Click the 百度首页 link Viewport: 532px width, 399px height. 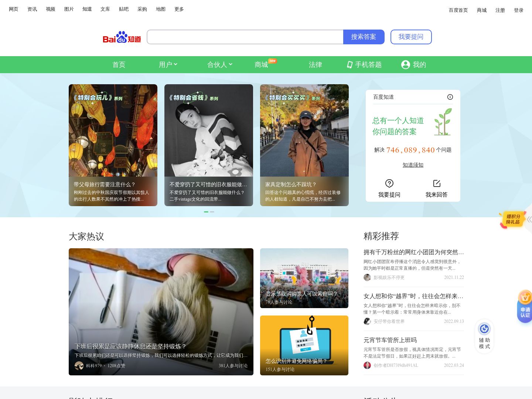coord(458,10)
